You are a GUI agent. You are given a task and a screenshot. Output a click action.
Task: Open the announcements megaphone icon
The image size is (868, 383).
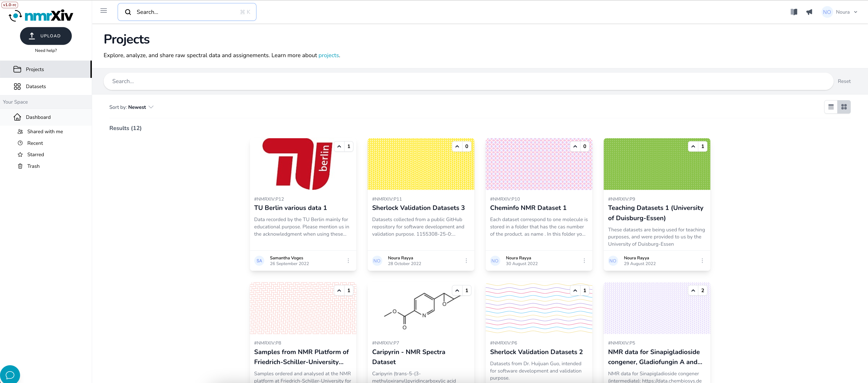809,12
